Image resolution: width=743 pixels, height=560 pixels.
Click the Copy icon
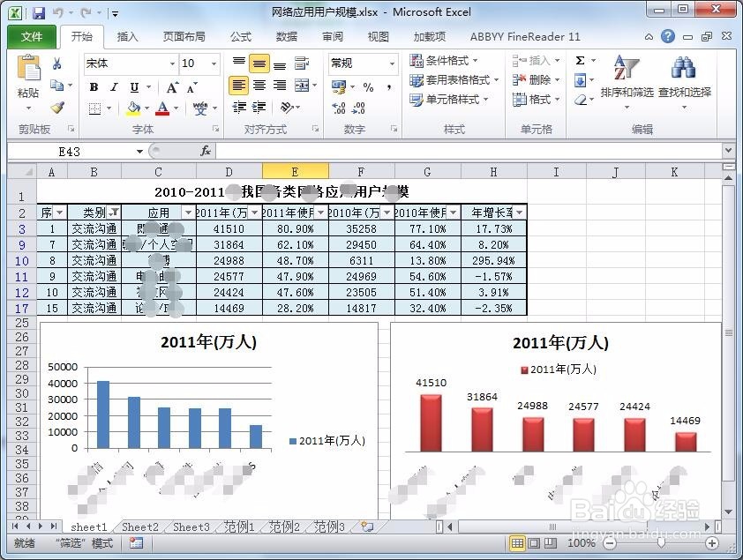click(57, 86)
